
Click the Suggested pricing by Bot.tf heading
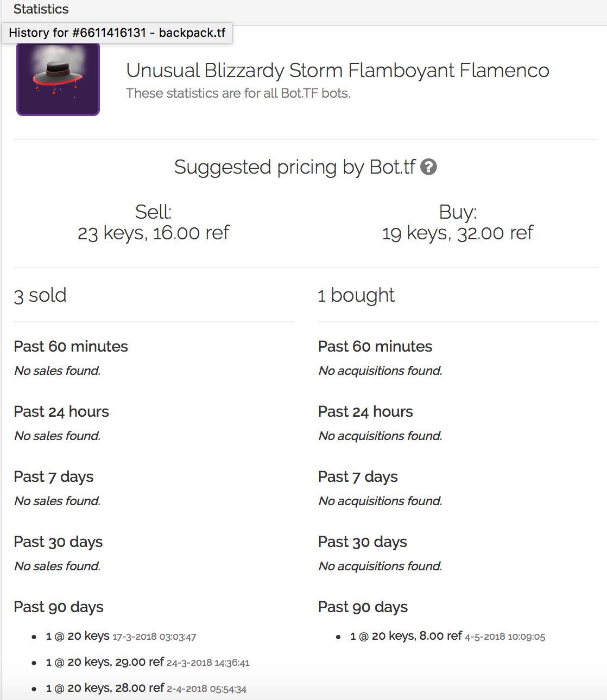click(x=295, y=167)
